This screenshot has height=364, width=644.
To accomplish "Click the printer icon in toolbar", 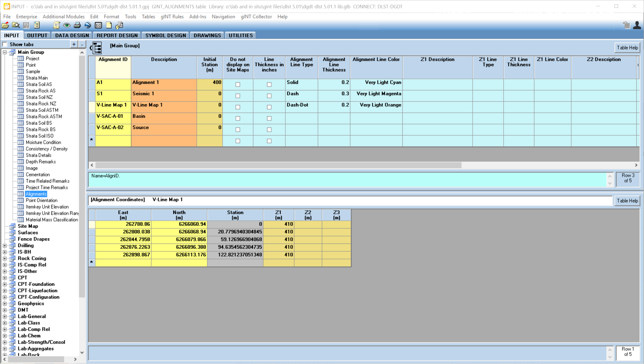I will [77, 25].
